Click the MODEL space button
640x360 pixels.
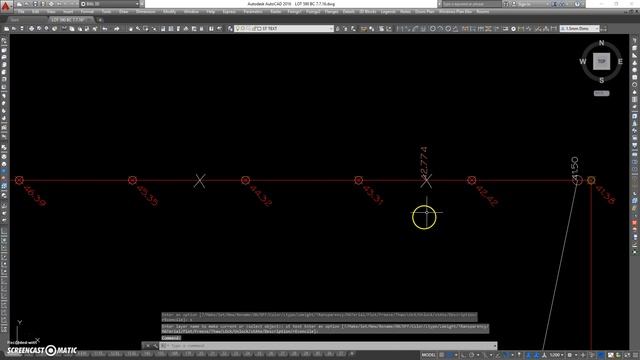pos(429,355)
